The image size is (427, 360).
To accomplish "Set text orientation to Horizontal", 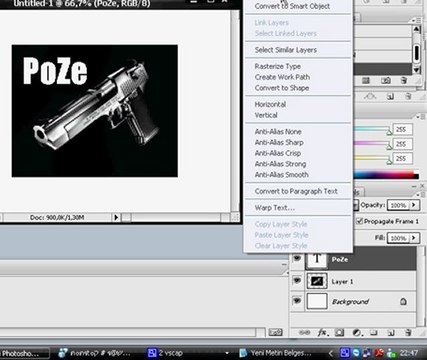I will [x=270, y=104].
